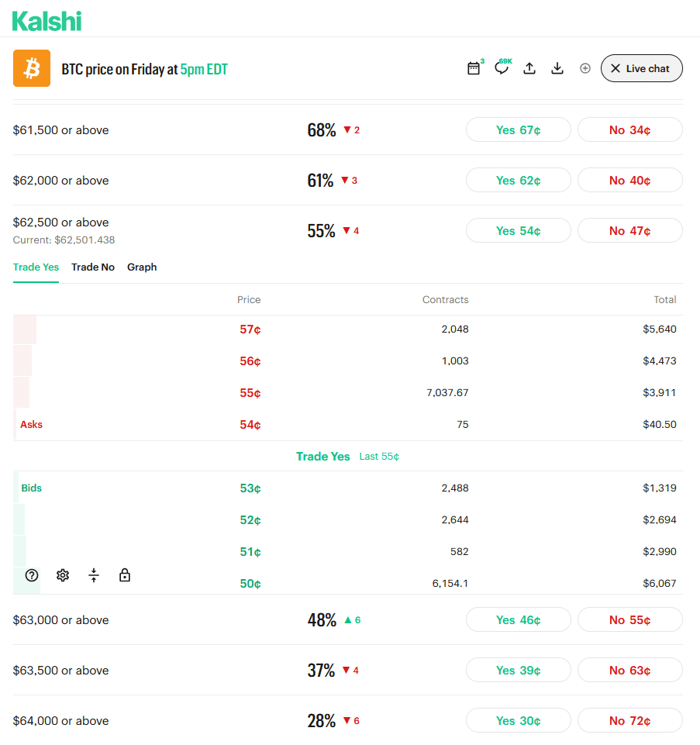Expand the $64,000 or above row

[348, 720]
